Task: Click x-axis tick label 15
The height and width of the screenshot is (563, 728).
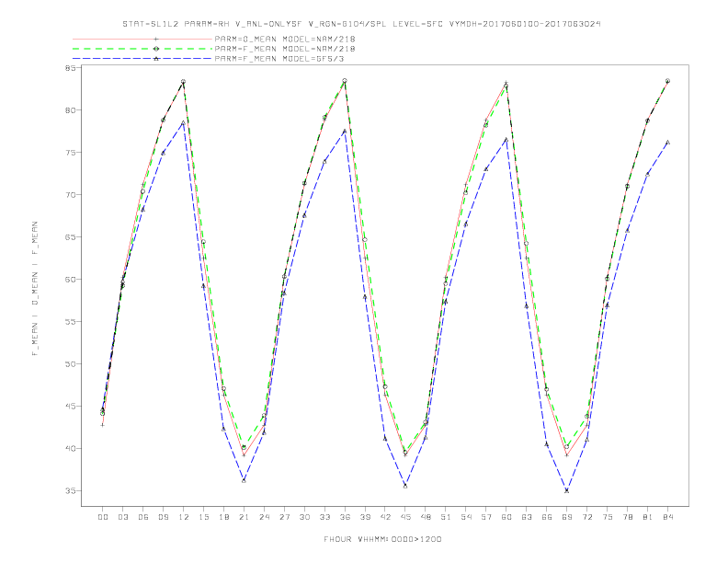Action: click(203, 517)
